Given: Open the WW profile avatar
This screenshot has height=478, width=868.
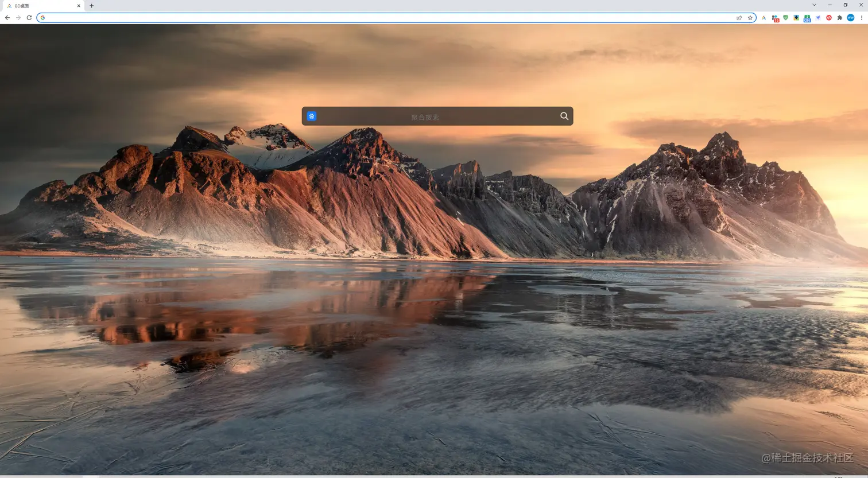Looking at the screenshot, I should [851, 18].
